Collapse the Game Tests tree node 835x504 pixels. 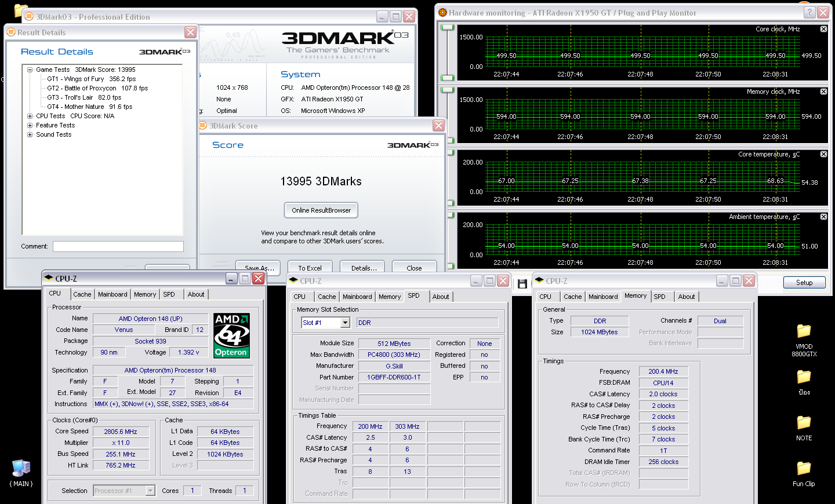[x=30, y=70]
